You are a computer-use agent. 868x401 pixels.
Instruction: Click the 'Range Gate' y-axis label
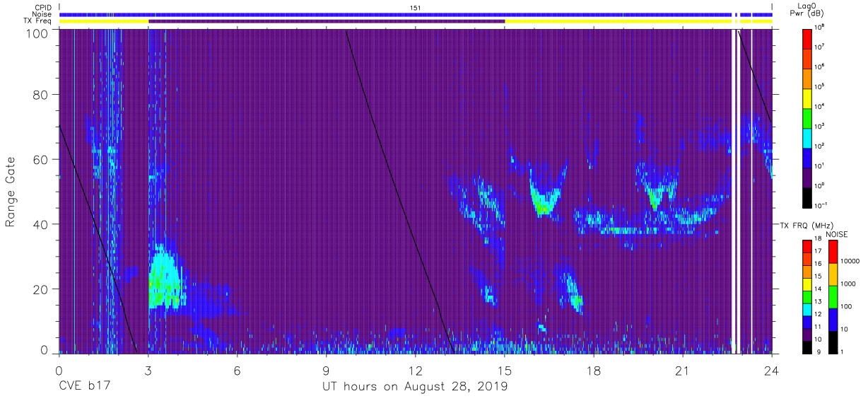(x=11, y=192)
